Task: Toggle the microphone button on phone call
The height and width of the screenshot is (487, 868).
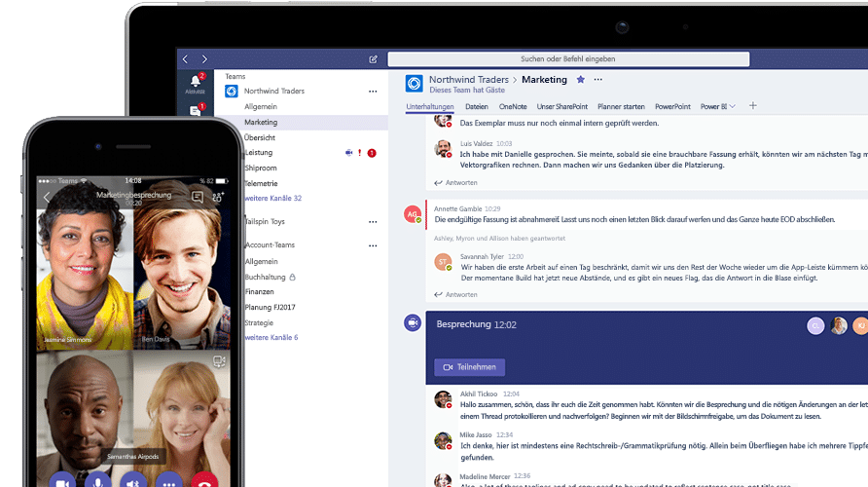Action: click(98, 483)
